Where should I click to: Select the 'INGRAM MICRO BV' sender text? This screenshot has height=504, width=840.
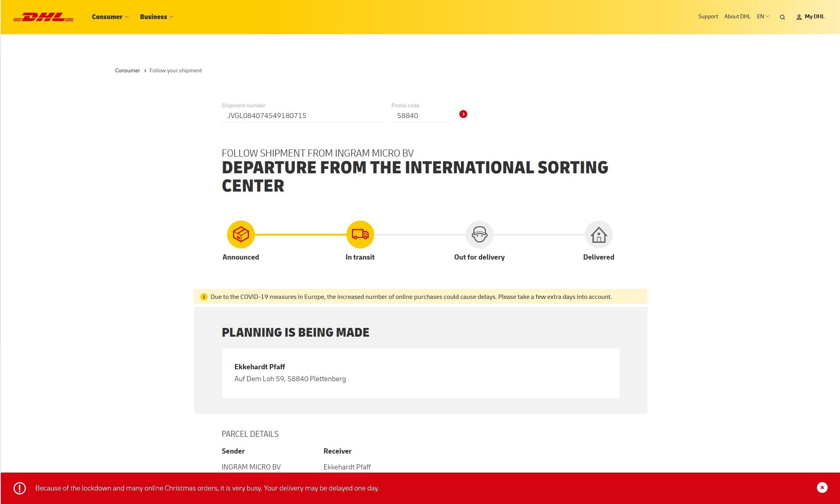coord(251,467)
